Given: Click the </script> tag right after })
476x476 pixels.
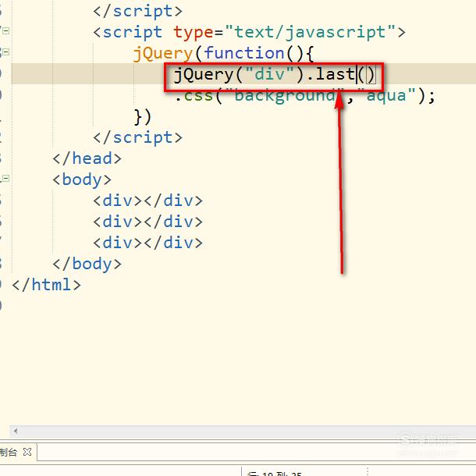Looking at the screenshot, I should point(137,138).
